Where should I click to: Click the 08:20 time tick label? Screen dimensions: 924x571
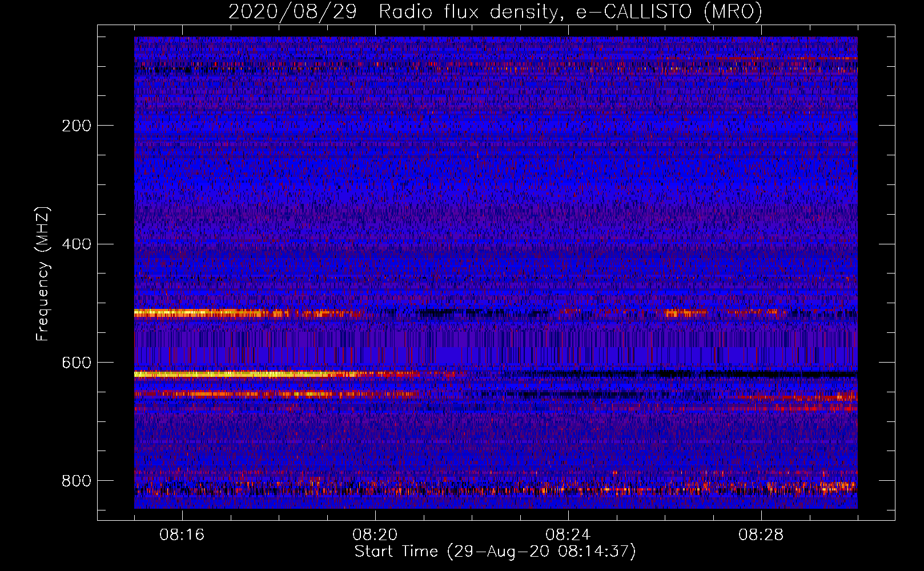(375, 535)
